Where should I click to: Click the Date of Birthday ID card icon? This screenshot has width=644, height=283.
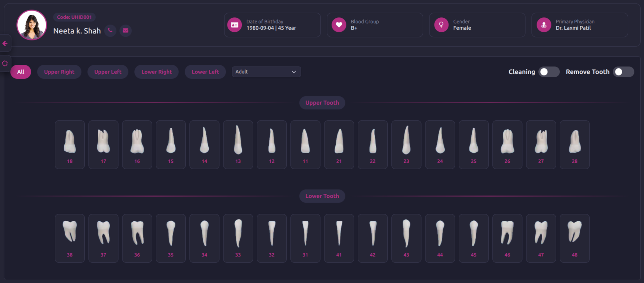[x=235, y=25]
